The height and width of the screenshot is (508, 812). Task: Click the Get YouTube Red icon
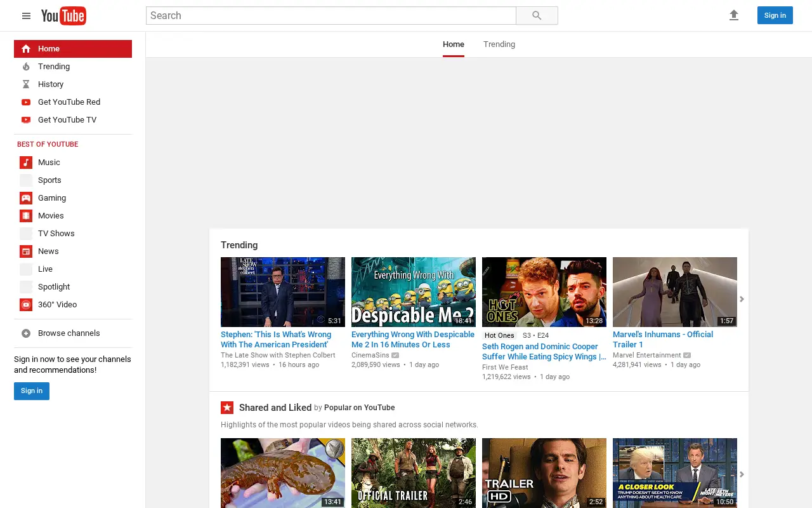tap(26, 102)
